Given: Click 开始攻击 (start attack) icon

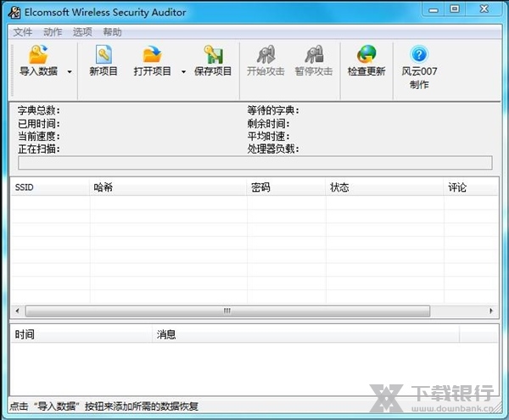Looking at the screenshot, I should click(x=266, y=54).
